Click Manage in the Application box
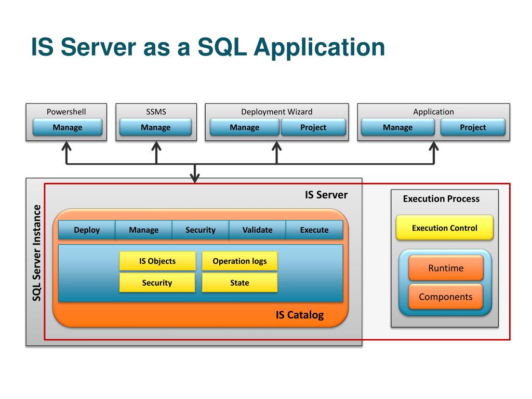Screen dimensions: 532x399 (397, 127)
